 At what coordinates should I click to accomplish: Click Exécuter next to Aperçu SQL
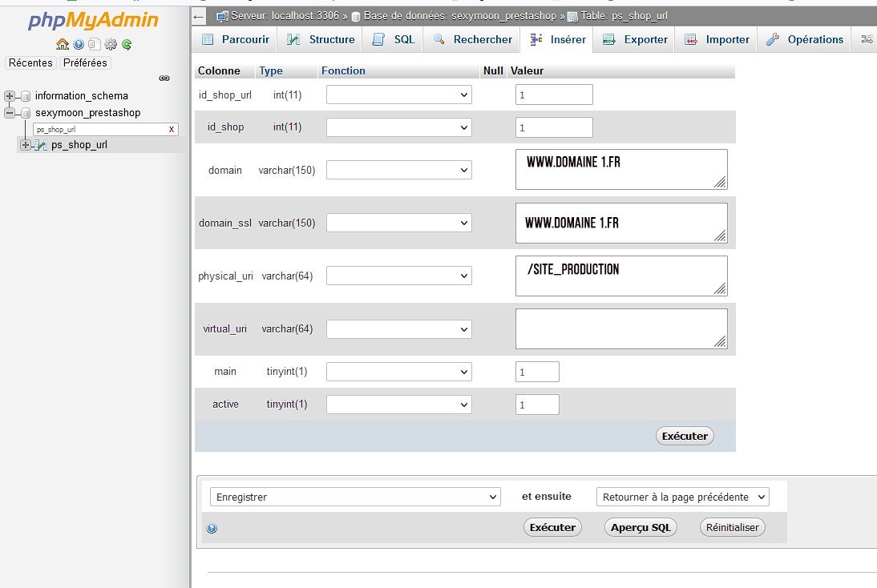coord(552,527)
